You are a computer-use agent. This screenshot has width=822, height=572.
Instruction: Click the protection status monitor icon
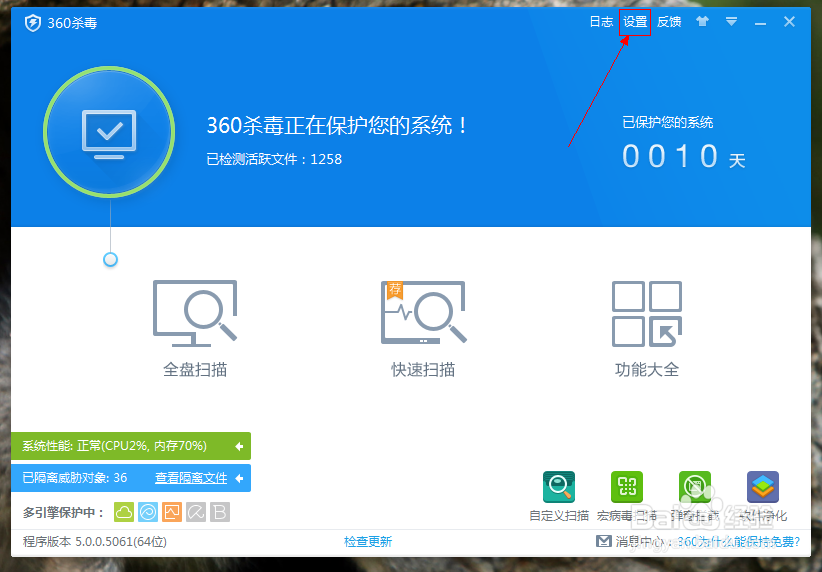[x=109, y=132]
